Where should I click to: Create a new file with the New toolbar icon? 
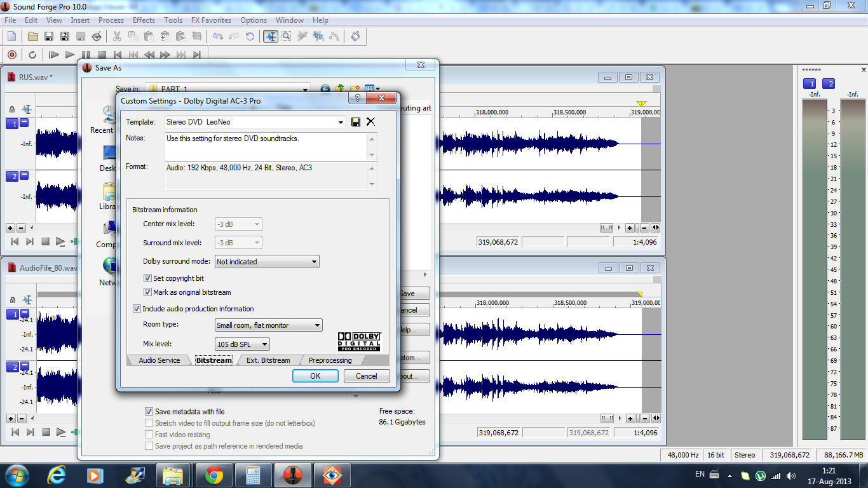pyautogui.click(x=11, y=36)
